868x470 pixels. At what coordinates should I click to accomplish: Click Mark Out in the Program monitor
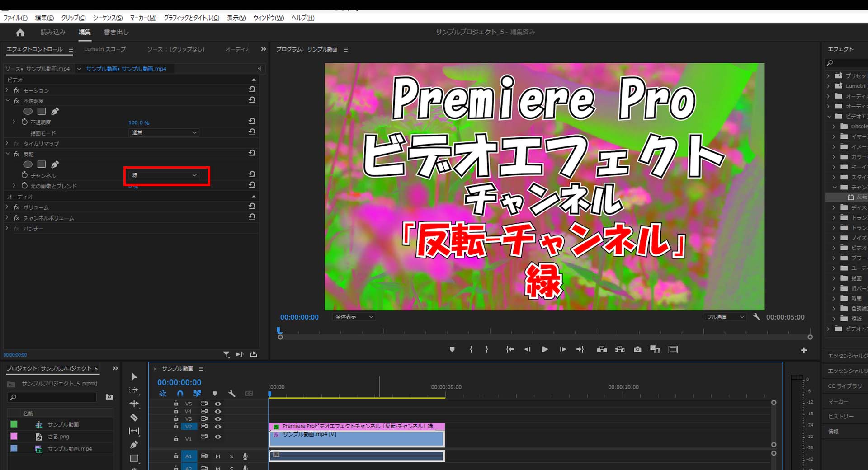487,349
